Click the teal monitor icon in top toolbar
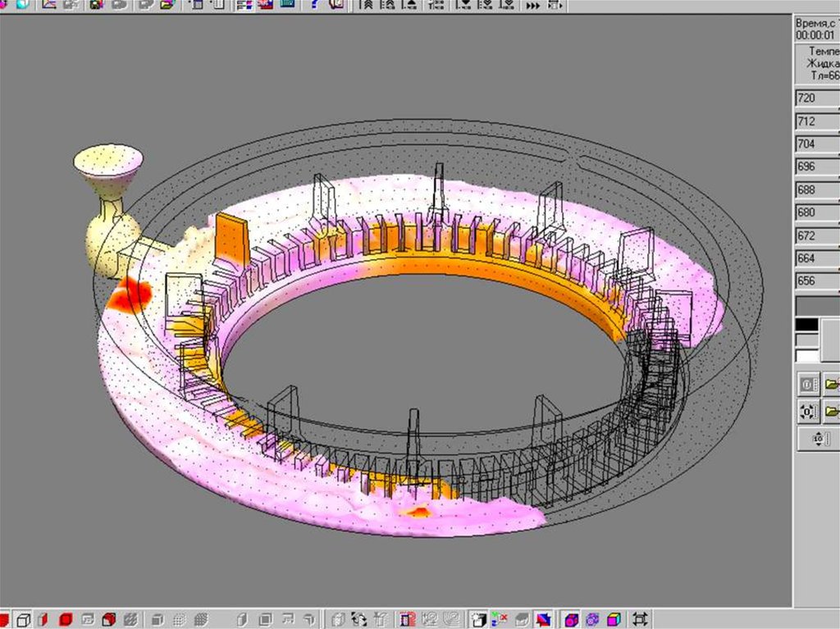The width and height of the screenshot is (840, 629). 287,4
